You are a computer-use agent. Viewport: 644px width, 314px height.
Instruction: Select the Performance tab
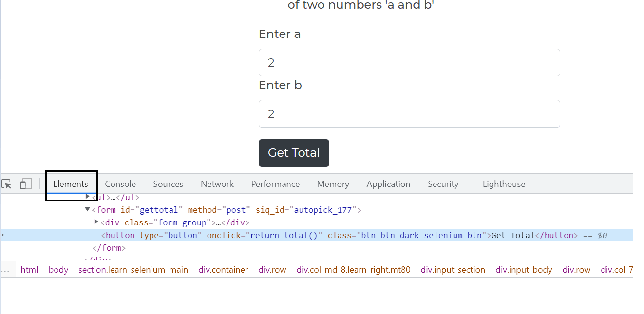click(x=275, y=184)
